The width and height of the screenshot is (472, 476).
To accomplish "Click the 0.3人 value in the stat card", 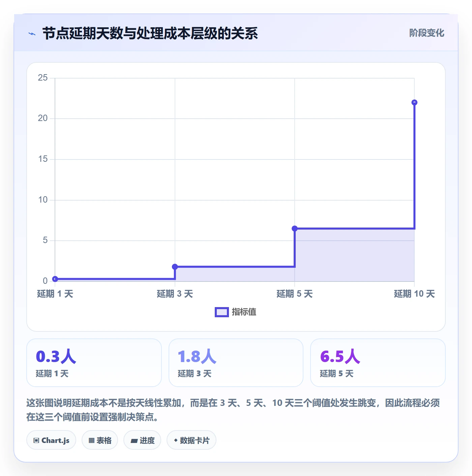I will [x=56, y=356].
